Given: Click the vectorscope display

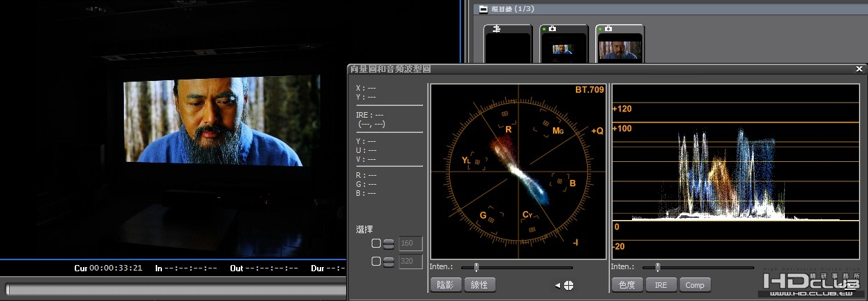Looking at the screenshot, I should 518,172.
